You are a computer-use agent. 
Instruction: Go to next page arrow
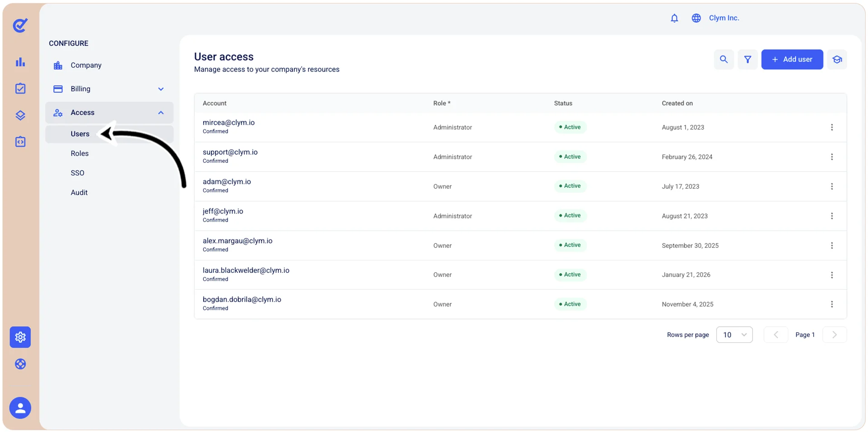pos(834,335)
